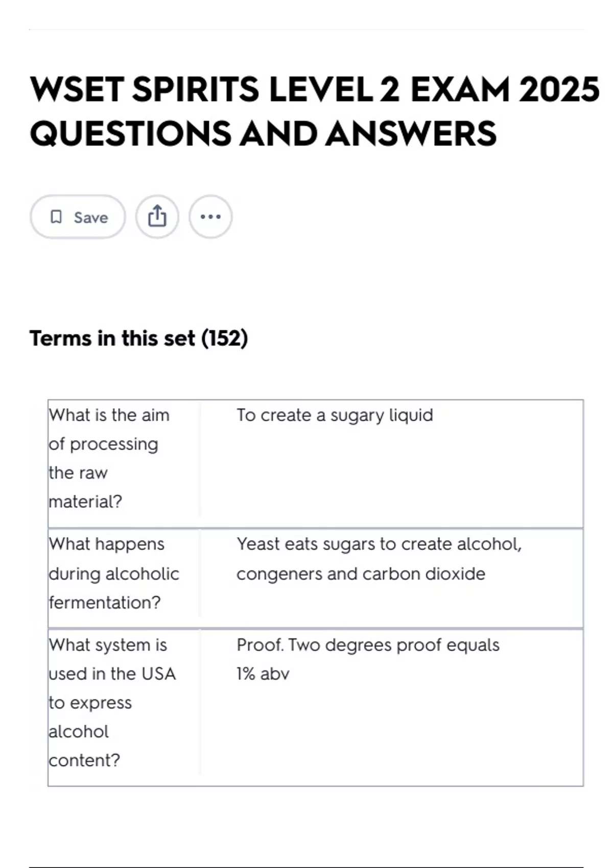Viewport: 613px width, 868px height.
Task: Click the "(152)" term count
Action: [x=225, y=338]
